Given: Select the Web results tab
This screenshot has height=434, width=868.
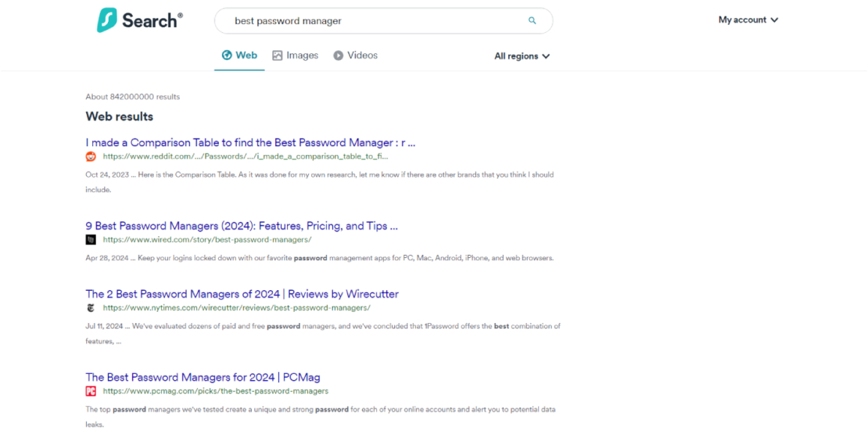Looking at the screenshot, I should tap(239, 56).
